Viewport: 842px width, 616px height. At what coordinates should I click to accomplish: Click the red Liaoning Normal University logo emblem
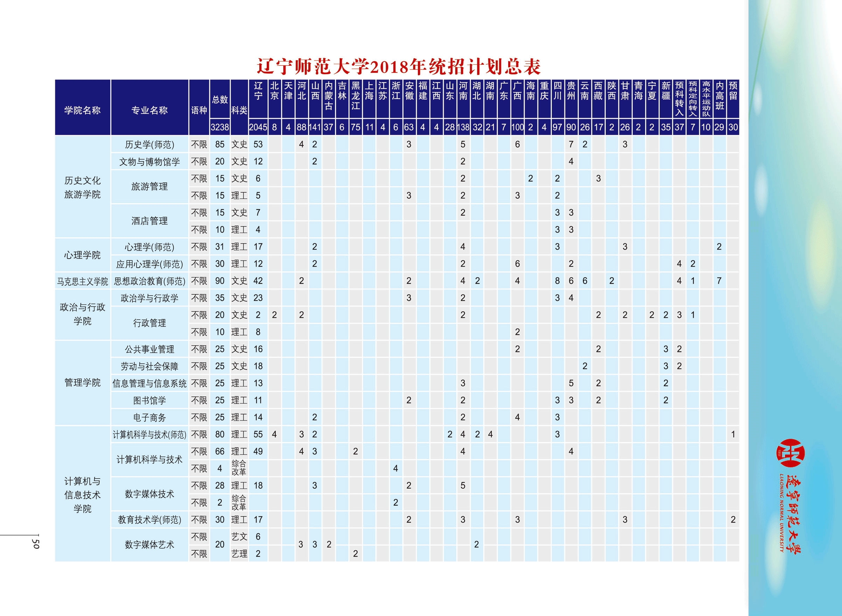pyautogui.click(x=790, y=453)
